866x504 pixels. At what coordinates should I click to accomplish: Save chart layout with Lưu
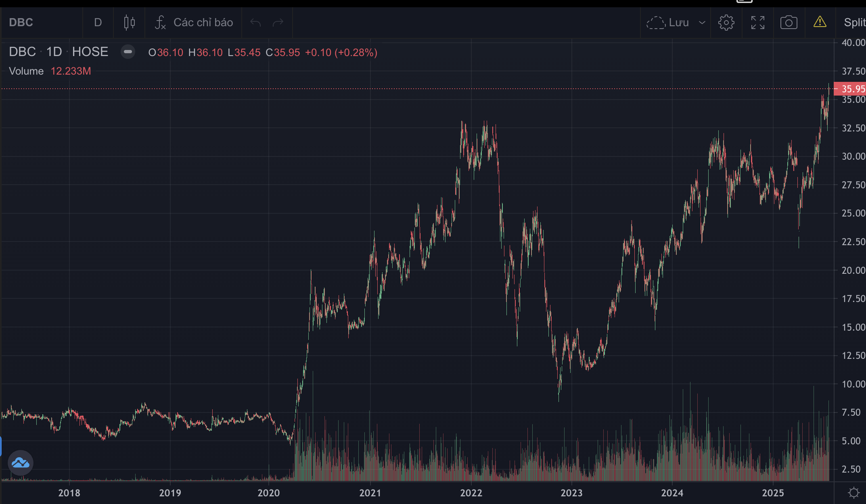[x=668, y=23]
